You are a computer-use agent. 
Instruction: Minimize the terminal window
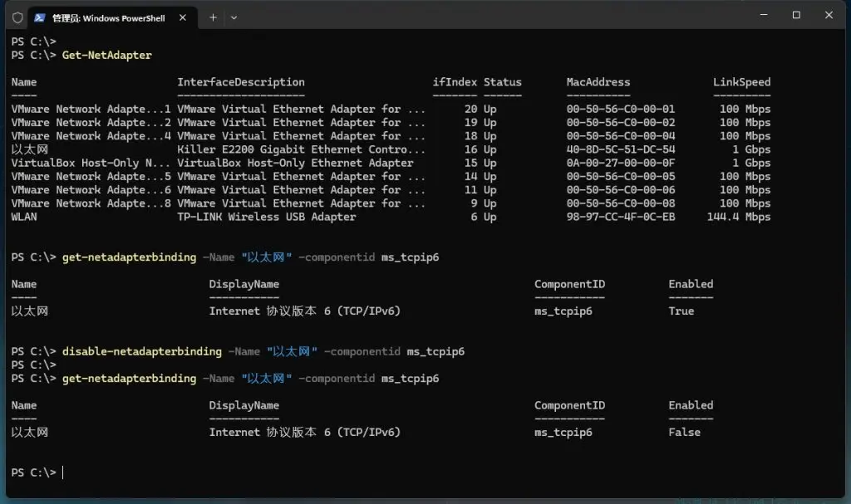coord(759,15)
